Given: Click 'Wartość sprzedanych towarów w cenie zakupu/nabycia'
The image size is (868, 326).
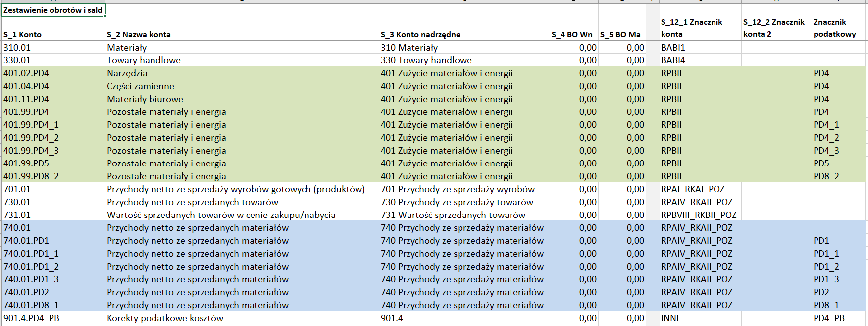Looking at the screenshot, I should tap(242, 215).
